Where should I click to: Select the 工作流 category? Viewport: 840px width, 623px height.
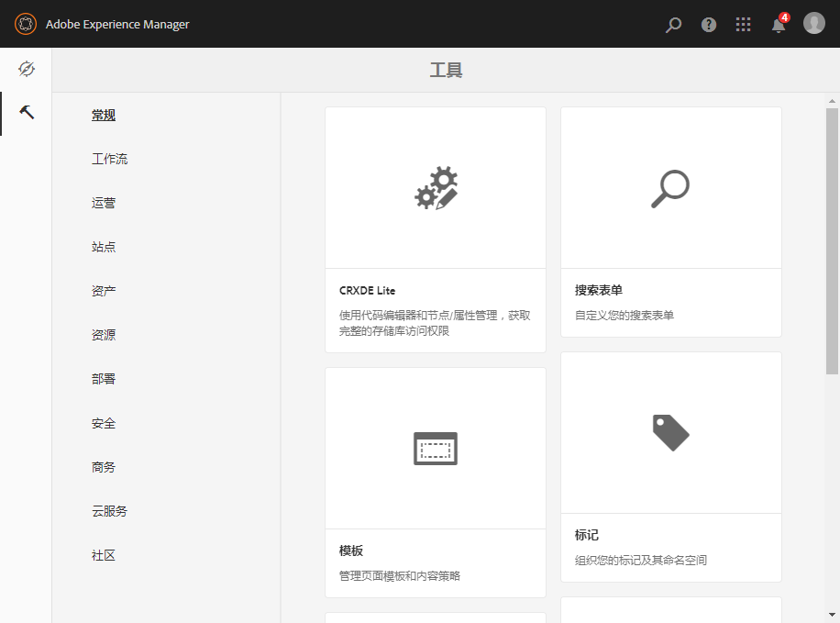(x=109, y=160)
